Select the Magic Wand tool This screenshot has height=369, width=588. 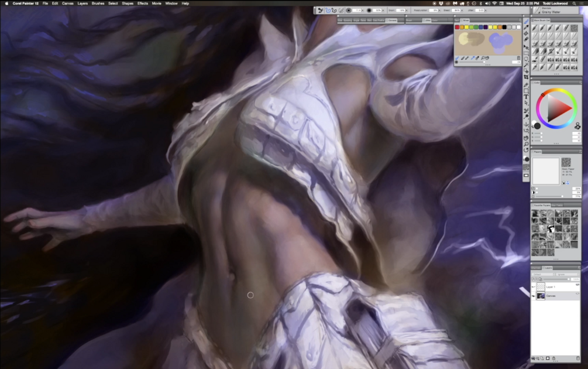(526, 65)
